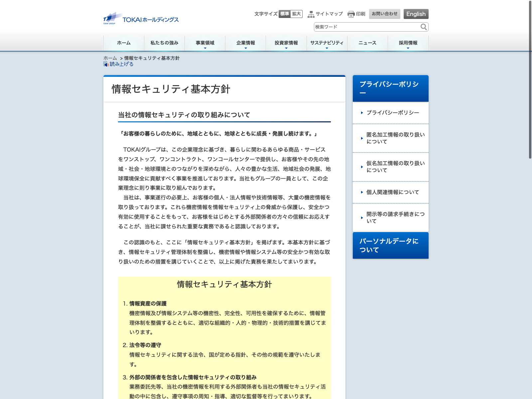This screenshot has width=532, height=399.
Task: Click arrow icon beside 個人関連情報について
Action: (x=362, y=192)
